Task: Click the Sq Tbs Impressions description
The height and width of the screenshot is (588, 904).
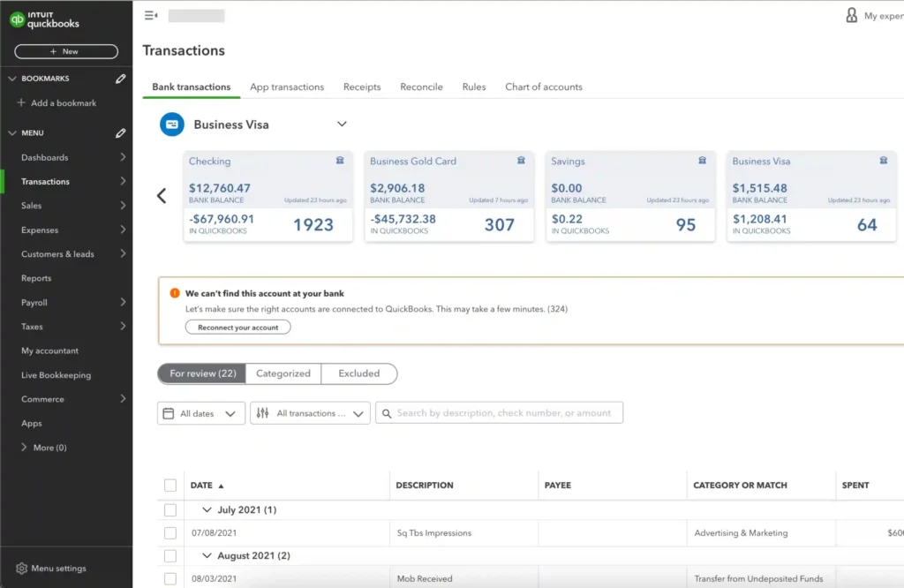Action: 434,533
